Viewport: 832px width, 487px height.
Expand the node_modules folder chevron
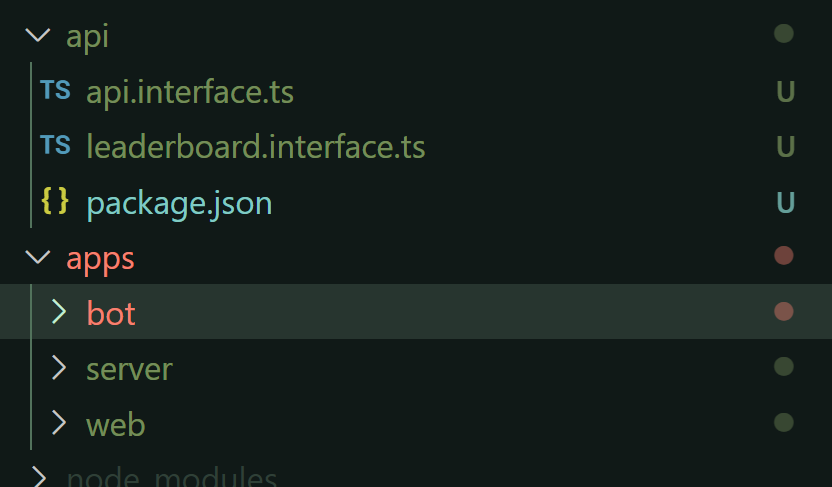39,476
